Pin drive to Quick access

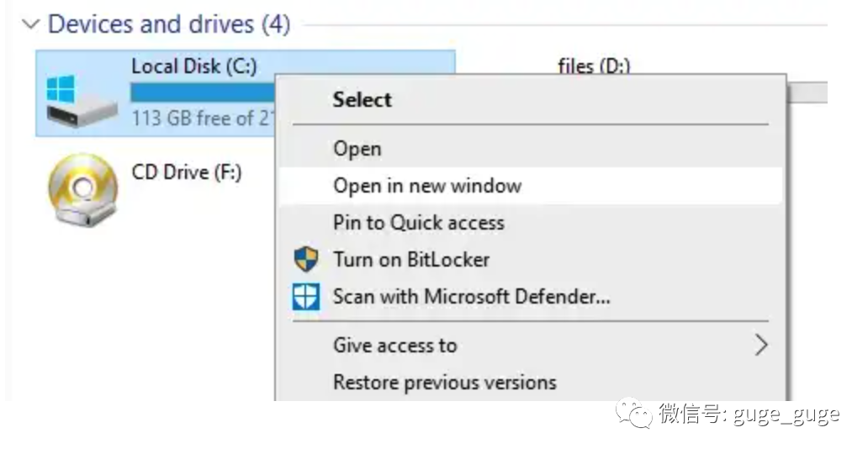(418, 223)
